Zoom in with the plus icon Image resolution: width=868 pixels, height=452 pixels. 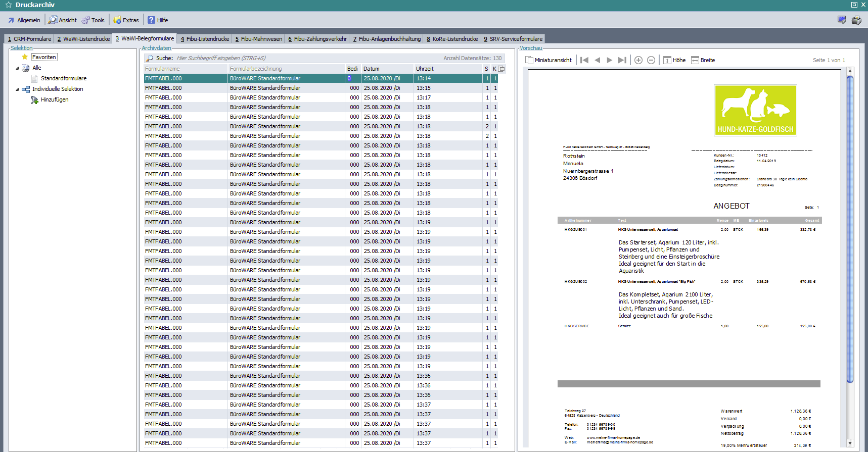pos(638,60)
